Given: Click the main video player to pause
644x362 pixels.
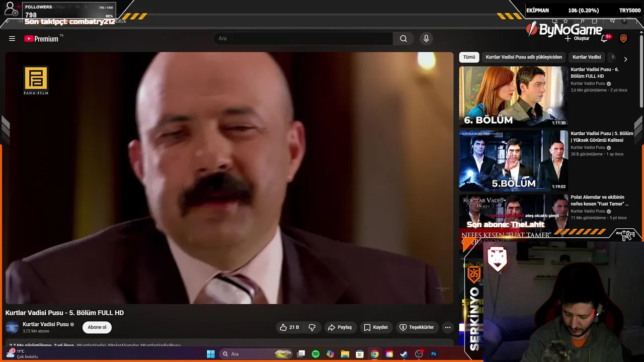Looking at the screenshot, I should (229, 178).
